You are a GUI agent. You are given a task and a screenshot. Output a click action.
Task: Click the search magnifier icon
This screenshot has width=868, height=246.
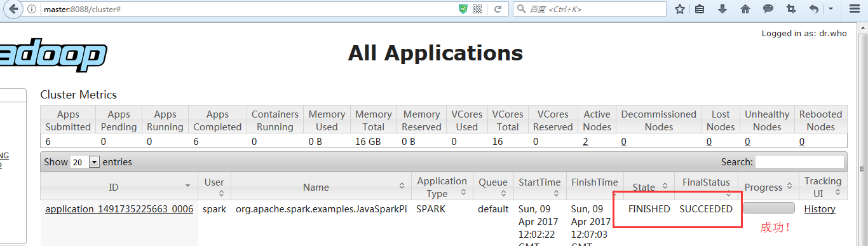[522, 9]
